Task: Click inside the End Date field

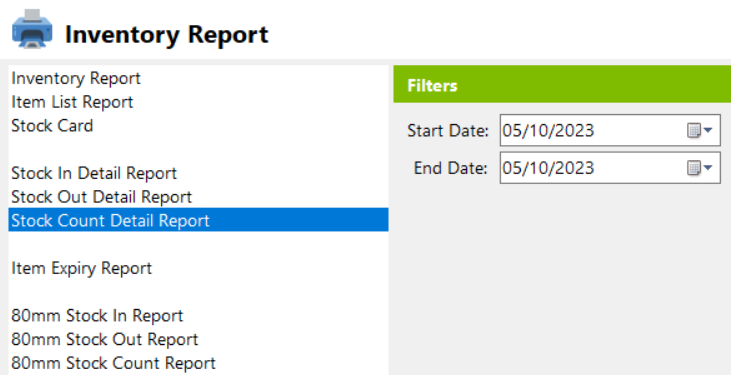Action: point(610,167)
